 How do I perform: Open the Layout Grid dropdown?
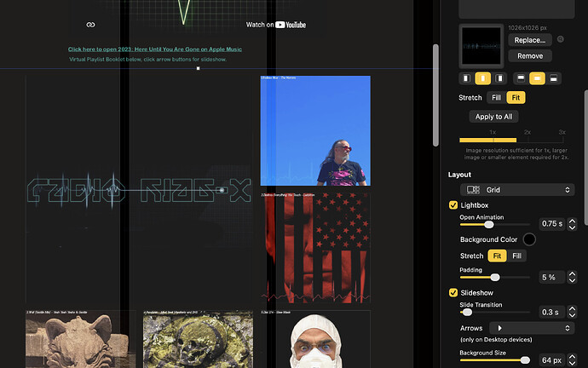(x=517, y=190)
